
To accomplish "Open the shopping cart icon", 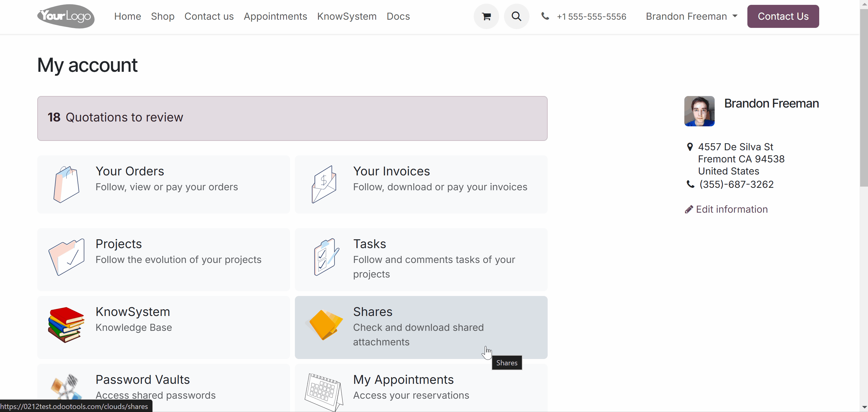I will (x=486, y=16).
